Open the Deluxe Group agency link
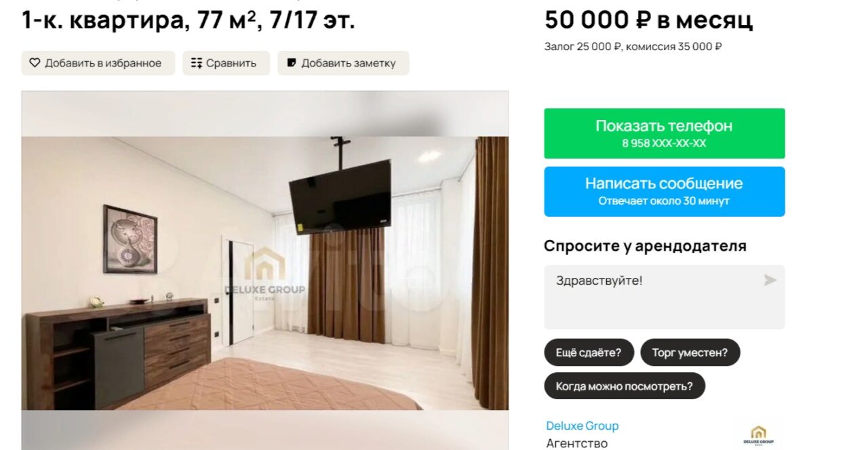 coord(583,426)
